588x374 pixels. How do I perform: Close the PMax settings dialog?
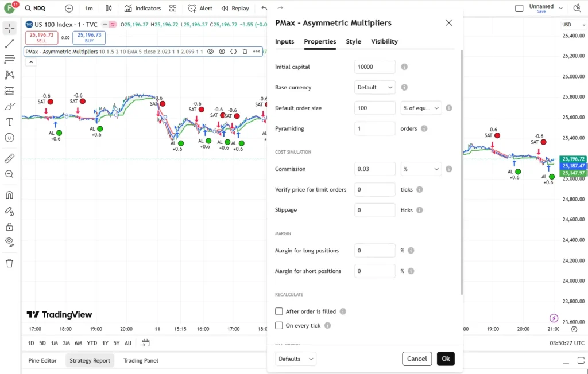click(x=449, y=23)
